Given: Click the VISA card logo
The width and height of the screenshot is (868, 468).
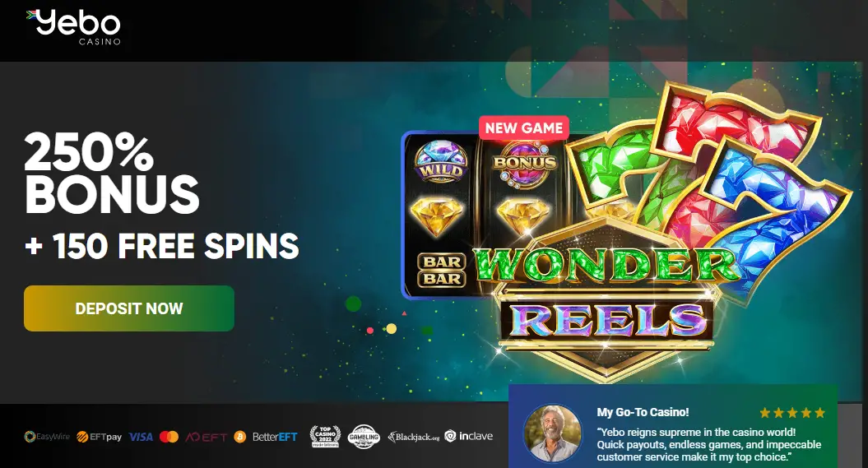Looking at the screenshot, I should 141,437.
